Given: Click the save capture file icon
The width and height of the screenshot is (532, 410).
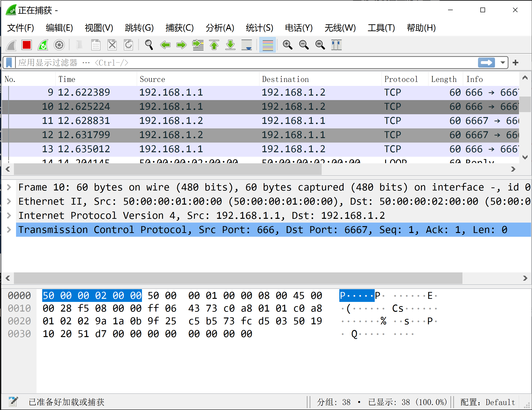Looking at the screenshot, I should [96, 45].
